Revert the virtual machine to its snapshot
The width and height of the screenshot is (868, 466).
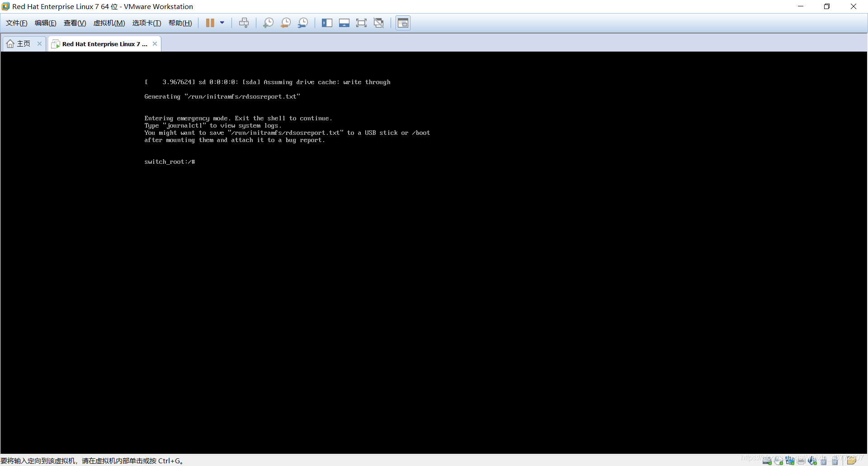point(285,23)
